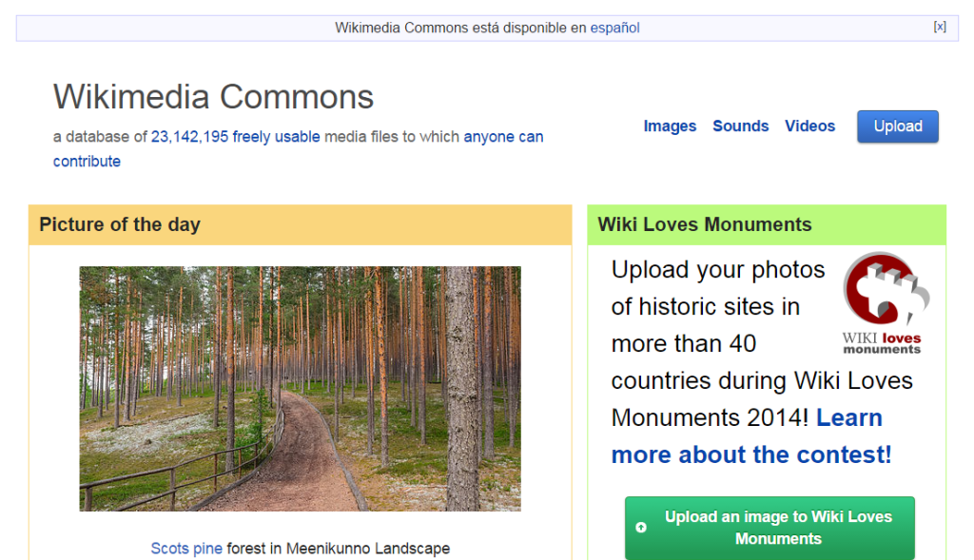Click the Picture of the day header

[120, 224]
